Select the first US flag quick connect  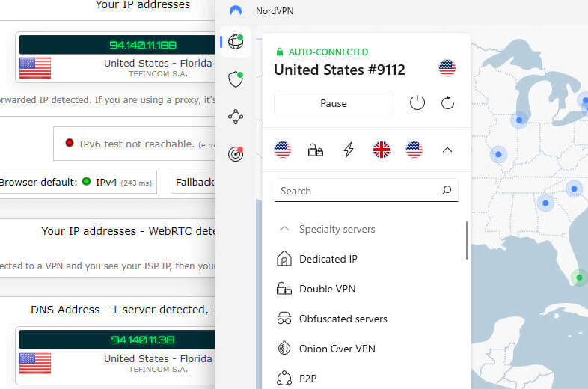[283, 150]
